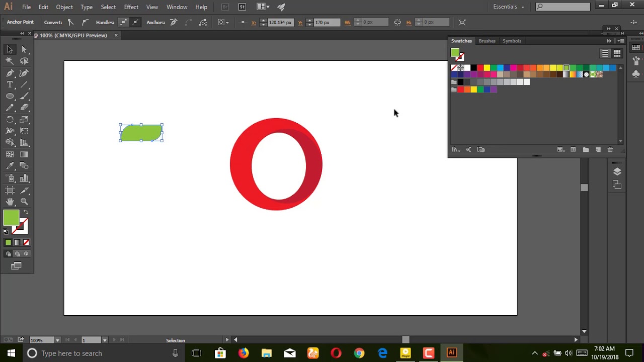The height and width of the screenshot is (362, 644).
Task: Select the Gradient tool
Action: pyautogui.click(x=24, y=154)
